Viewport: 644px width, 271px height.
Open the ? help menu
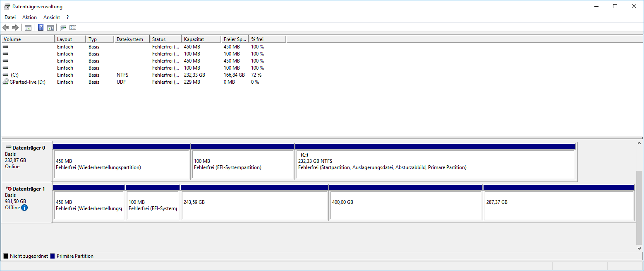(67, 17)
